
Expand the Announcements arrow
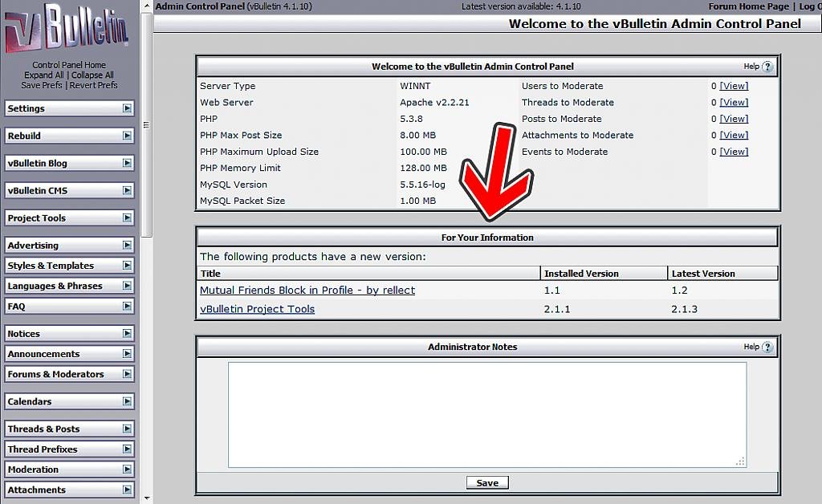[127, 354]
